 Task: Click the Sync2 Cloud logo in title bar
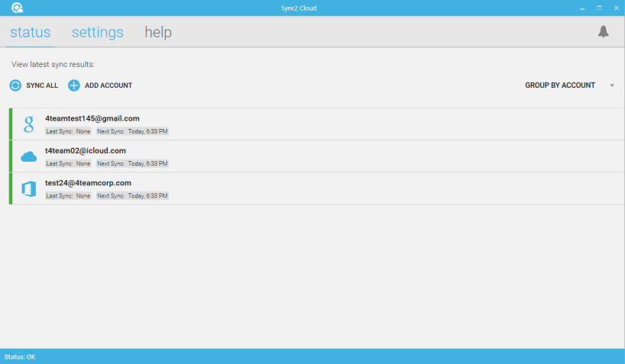(17, 8)
